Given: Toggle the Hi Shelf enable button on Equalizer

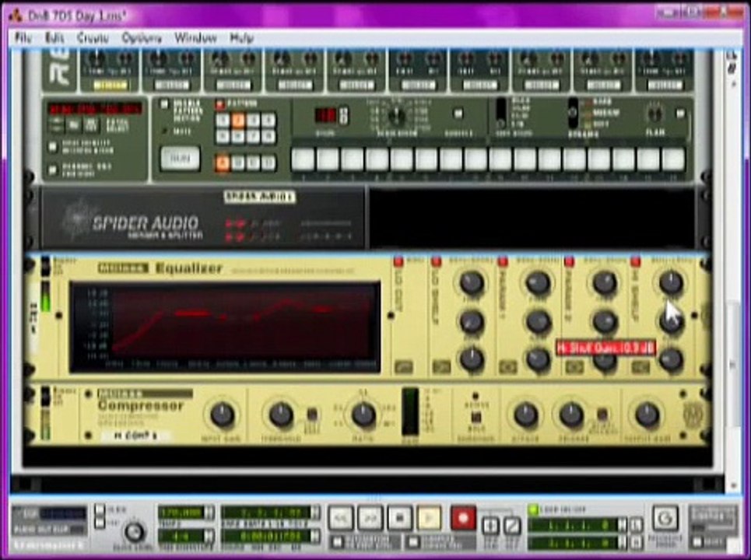Looking at the screenshot, I should tap(635, 261).
